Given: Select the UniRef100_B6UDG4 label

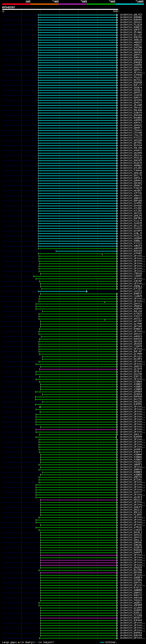Looking at the screenshot, I should point(131,50).
